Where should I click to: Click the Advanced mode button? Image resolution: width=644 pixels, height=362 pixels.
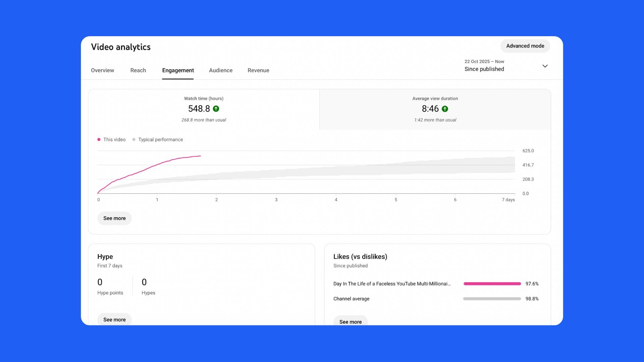(525, 46)
